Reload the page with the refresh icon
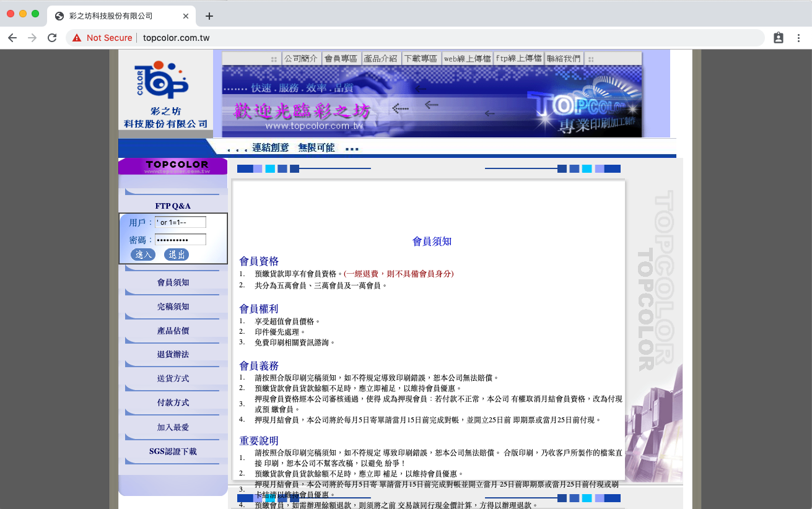 [x=52, y=38]
